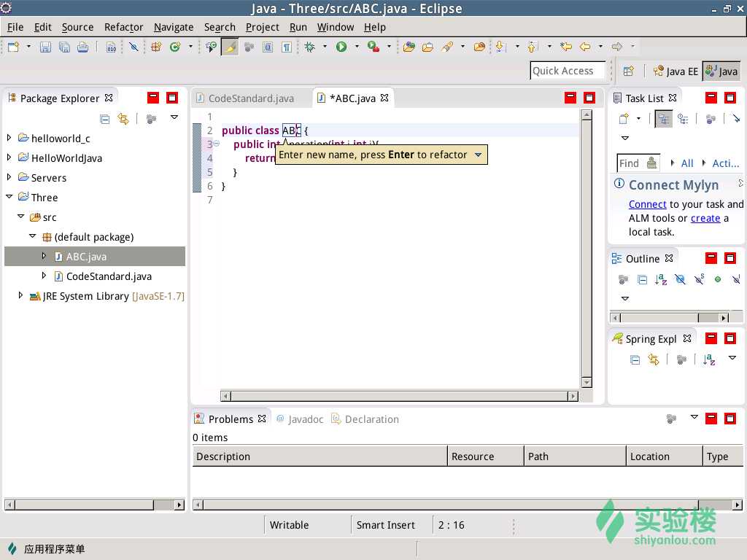The height and width of the screenshot is (560, 747).
Task: Click the Next Annotation icon
Action: pyautogui.click(x=500, y=47)
